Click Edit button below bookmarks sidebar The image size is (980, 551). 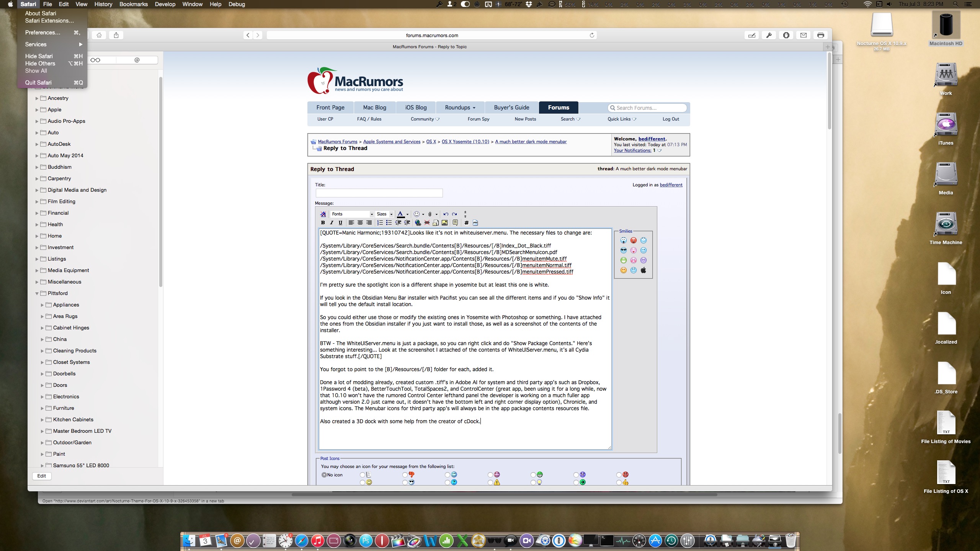42,476
